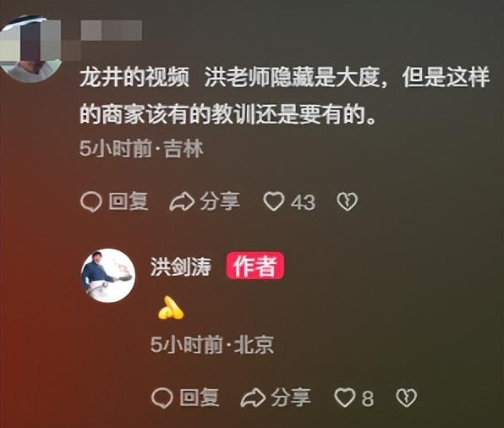Viewport: 504px width, 428px height.
Task: Click 分享 text under the 吉林 comment
Action: [x=220, y=201]
